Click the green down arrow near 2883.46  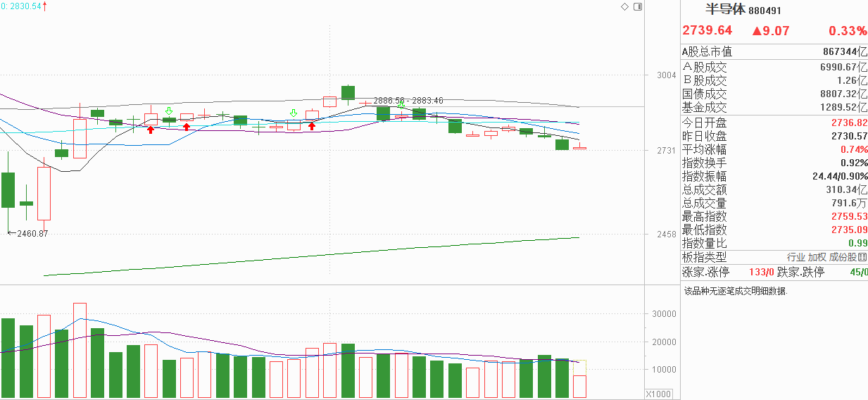click(401, 104)
